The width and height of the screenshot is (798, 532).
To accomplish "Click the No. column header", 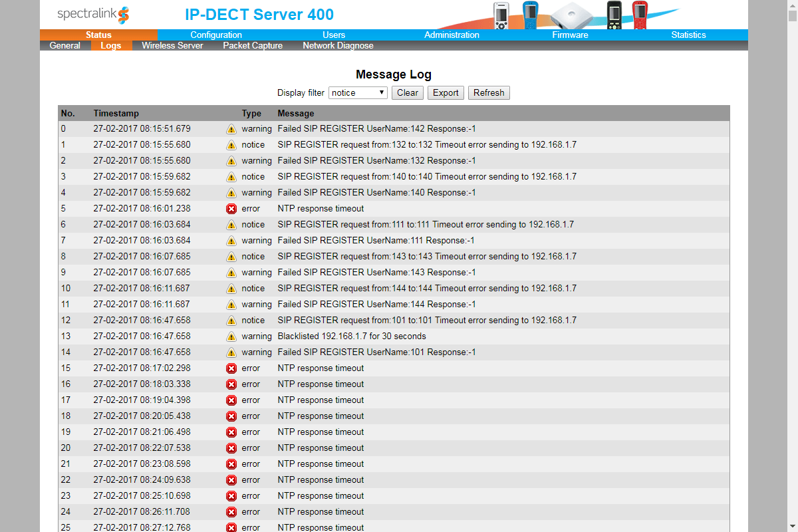I will [x=68, y=114].
